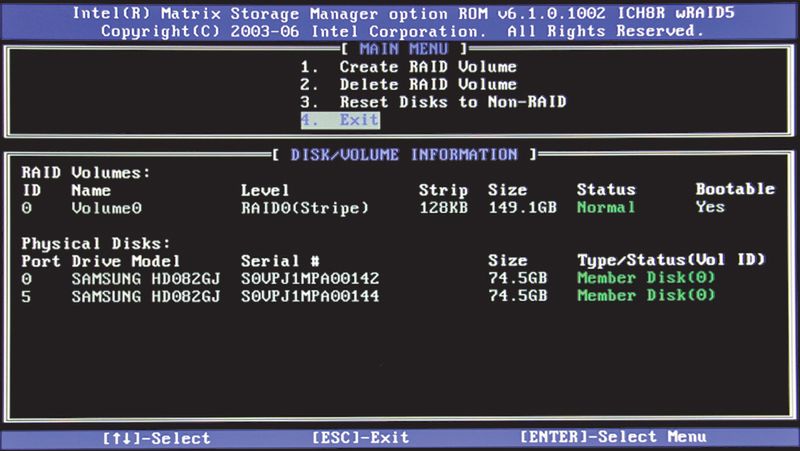The width and height of the screenshot is (800, 451).
Task: Select Create RAID Volume menu option
Action: coord(408,67)
